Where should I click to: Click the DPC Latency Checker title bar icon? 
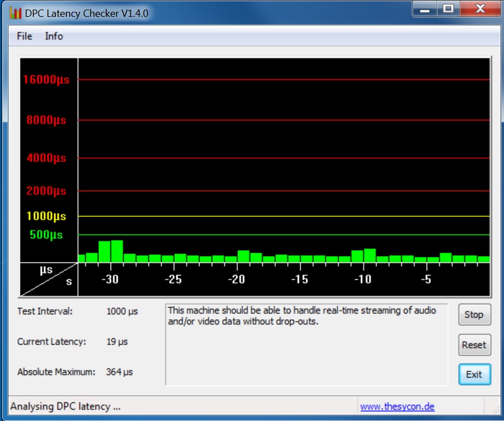click(15, 13)
